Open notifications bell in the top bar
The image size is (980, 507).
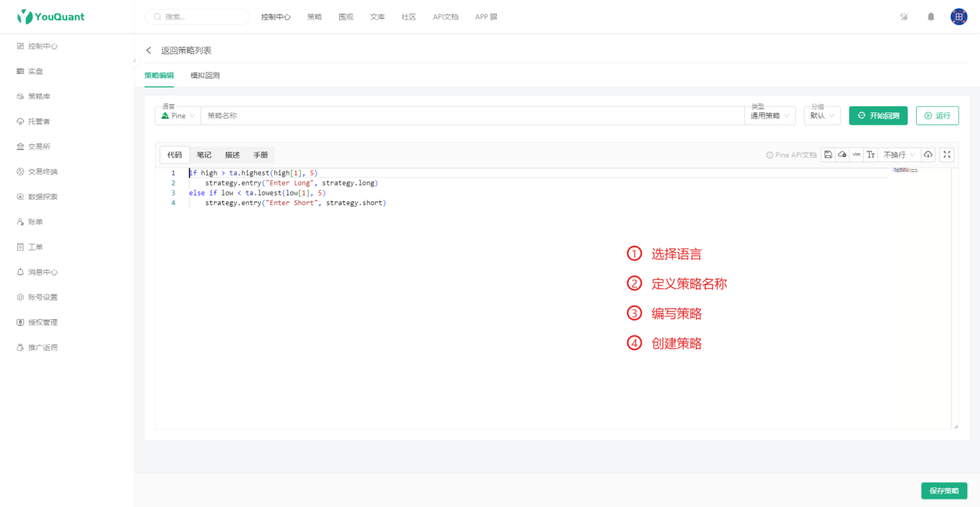tap(931, 17)
